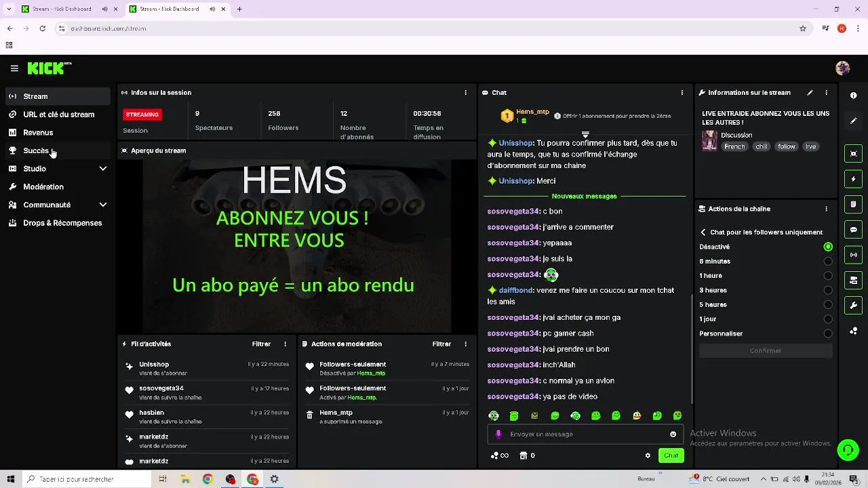This screenshot has width=868, height=488.
Task: Click the Kicks balance icon with infinity symbol
Action: [500, 455]
